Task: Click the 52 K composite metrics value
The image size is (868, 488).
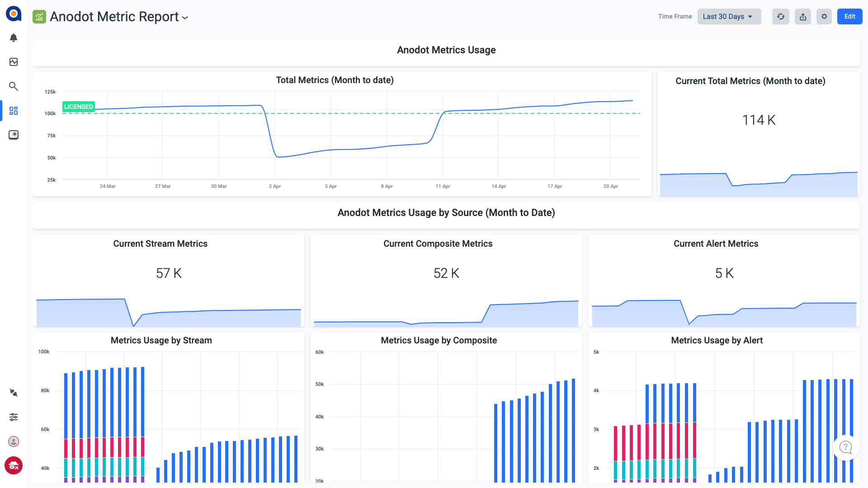Action: (x=446, y=273)
